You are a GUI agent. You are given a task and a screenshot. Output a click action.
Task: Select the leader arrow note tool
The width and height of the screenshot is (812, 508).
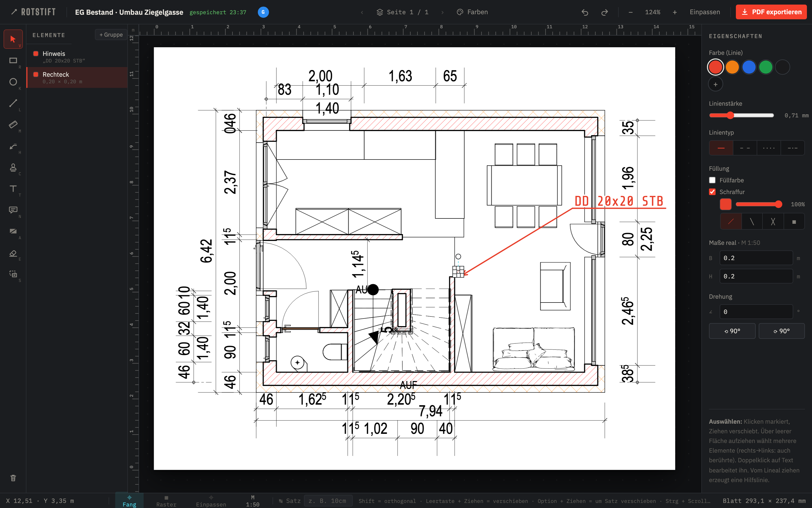pos(13,146)
